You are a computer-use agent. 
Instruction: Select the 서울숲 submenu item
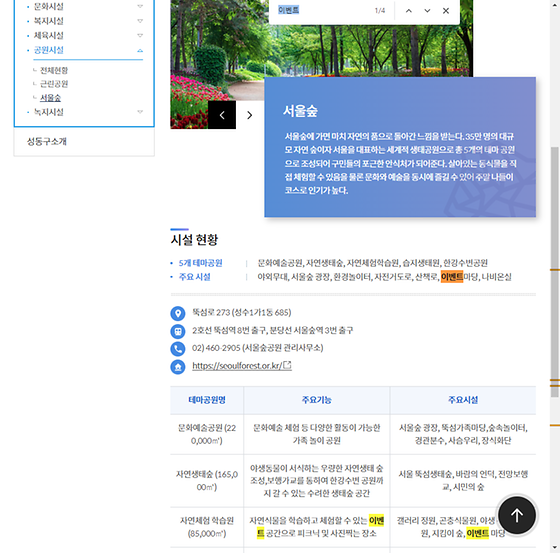[50, 98]
